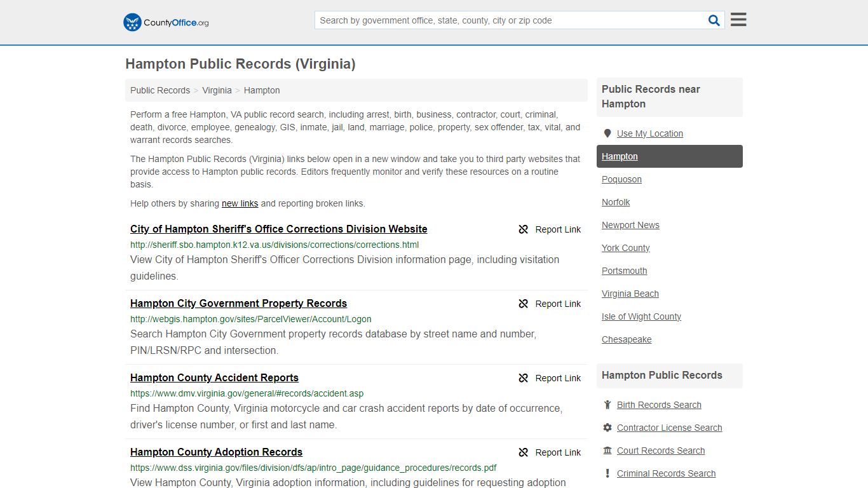Click dss.virginia.gov records.pdf URL text
Screen dimensions: 868x488
pyautogui.click(x=313, y=468)
